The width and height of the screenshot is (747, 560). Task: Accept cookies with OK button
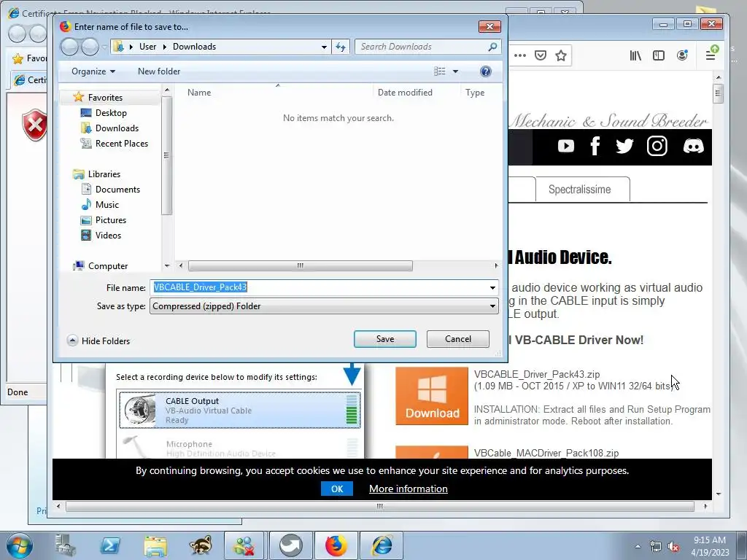(337, 489)
